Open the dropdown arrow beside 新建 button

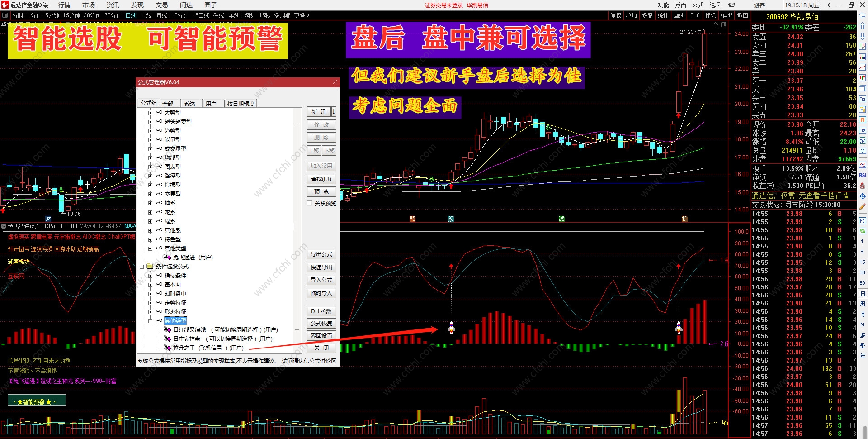pos(334,111)
